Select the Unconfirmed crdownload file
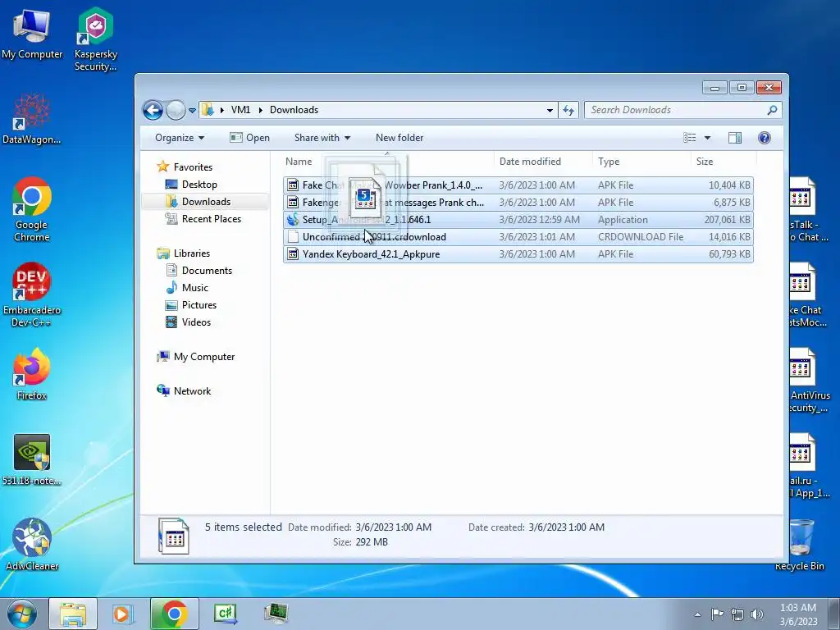 point(518,237)
